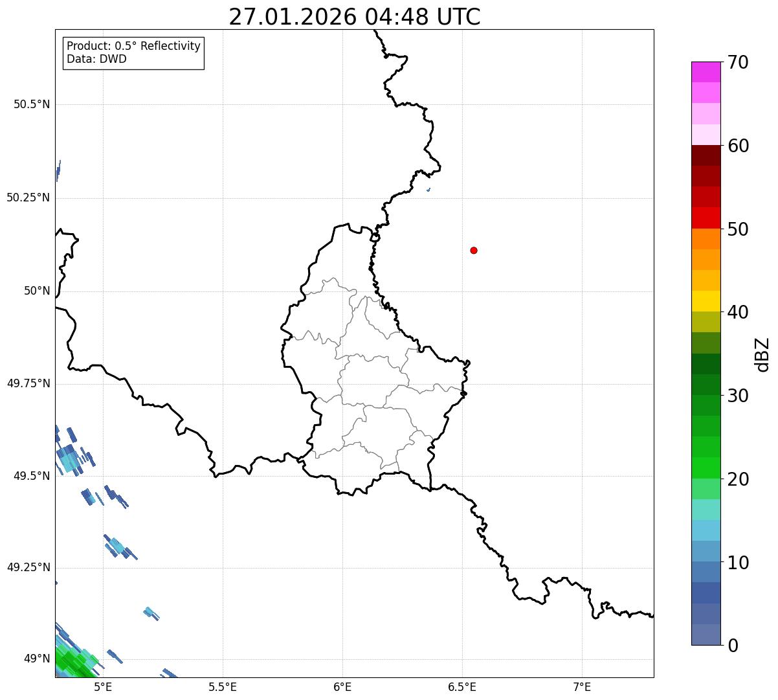Click the Data: DWD label

click(x=97, y=59)
